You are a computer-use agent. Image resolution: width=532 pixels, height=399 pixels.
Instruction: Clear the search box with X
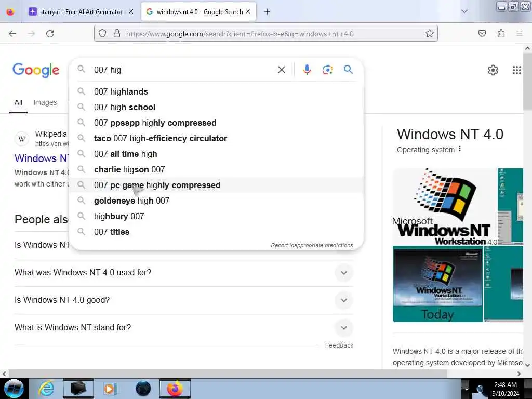coord(282,70)
